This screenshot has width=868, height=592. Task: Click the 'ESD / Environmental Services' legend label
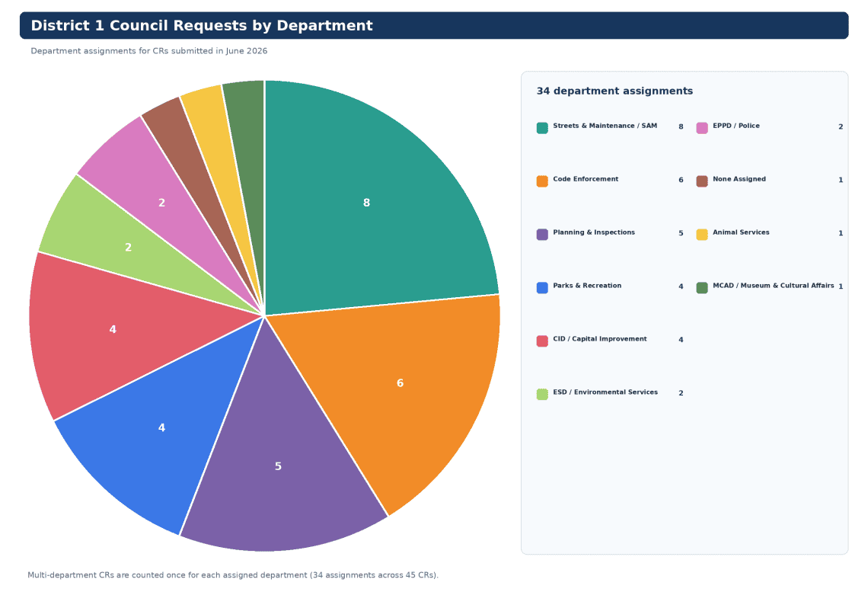click(x=605, y=392)
